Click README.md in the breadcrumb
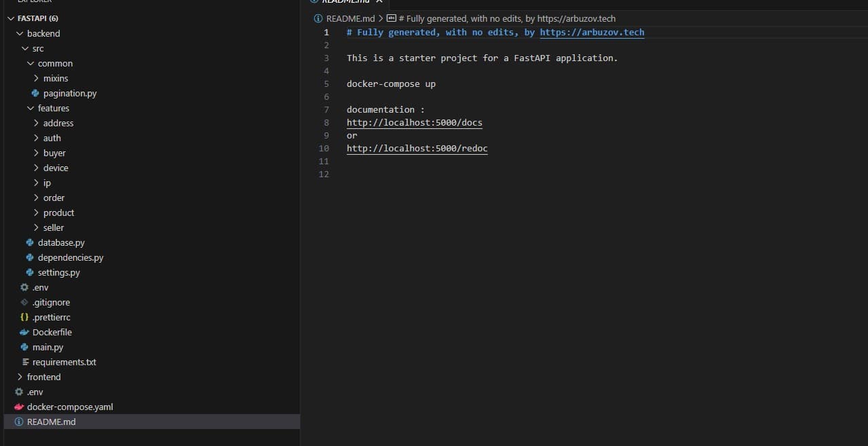The image size is (868, 446). [x=350, y=18]
